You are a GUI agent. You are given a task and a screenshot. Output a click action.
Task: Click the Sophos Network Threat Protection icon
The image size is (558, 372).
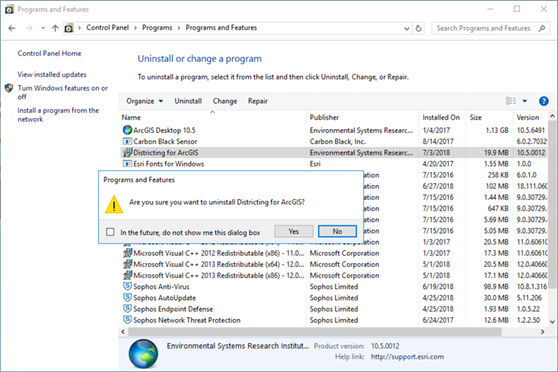[x=127, y=320]
